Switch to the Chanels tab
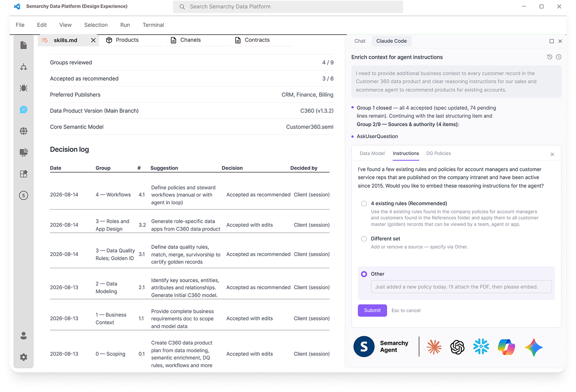This screenshot has height=392, width=576. 190,40
